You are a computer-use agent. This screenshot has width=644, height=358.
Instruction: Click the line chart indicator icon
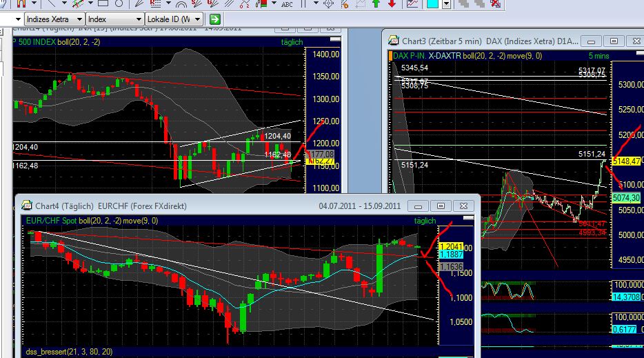pyautogui.click(x=412, y=3)
